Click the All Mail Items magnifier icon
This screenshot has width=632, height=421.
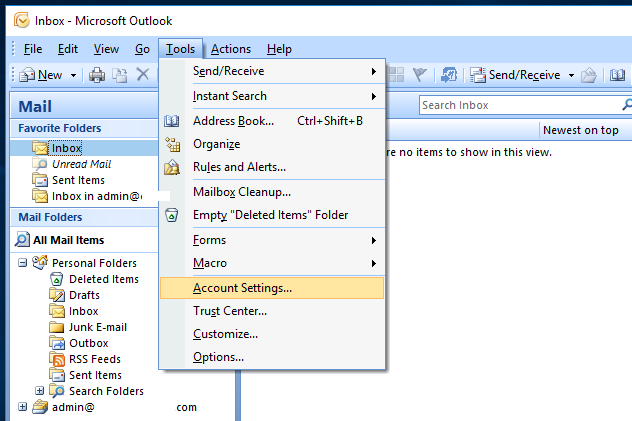tap(22, 239)
